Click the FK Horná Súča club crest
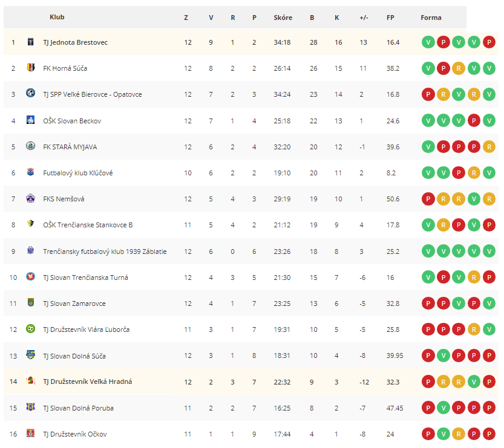Viewport: 504px width, 448px height. coord(30,68)
